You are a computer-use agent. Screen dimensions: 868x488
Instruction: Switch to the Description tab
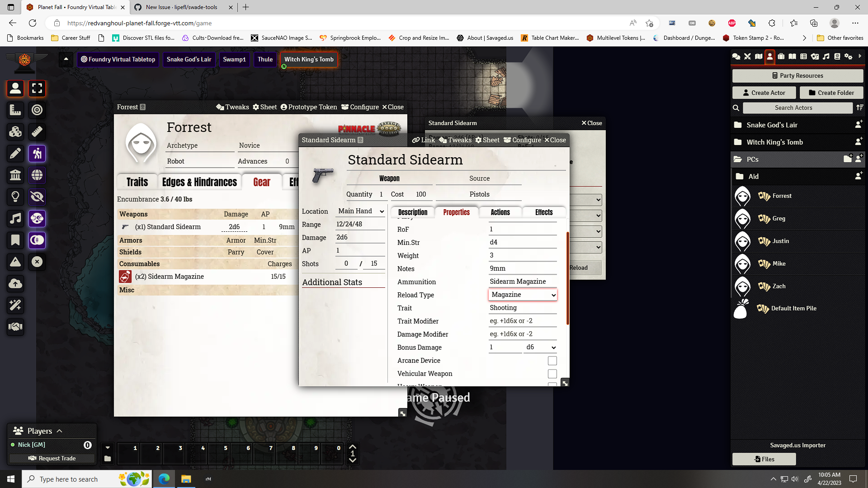coord(412,212)
